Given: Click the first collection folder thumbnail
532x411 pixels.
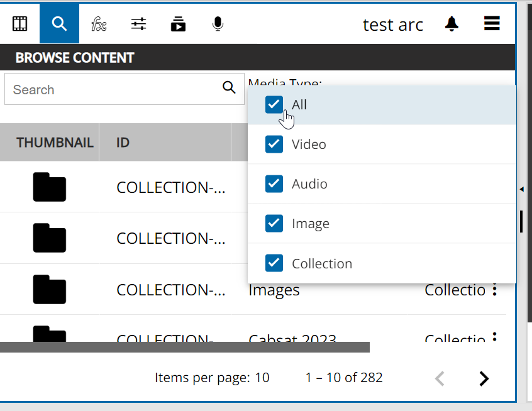Looking at the screenshot, I should [49, 187].
